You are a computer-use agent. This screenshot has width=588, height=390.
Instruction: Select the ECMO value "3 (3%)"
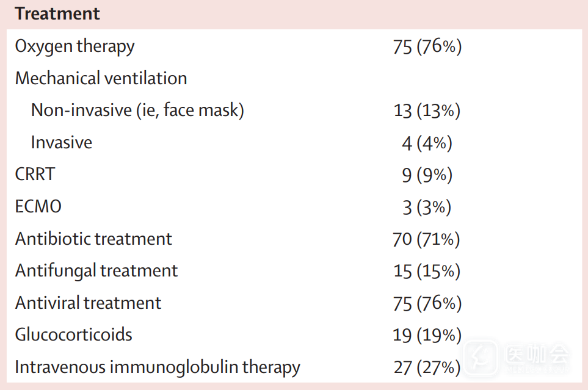(427, 207)
